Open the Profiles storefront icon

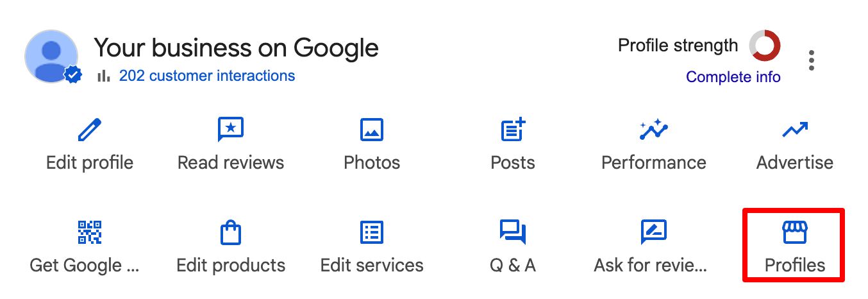(x=795, y=232)
